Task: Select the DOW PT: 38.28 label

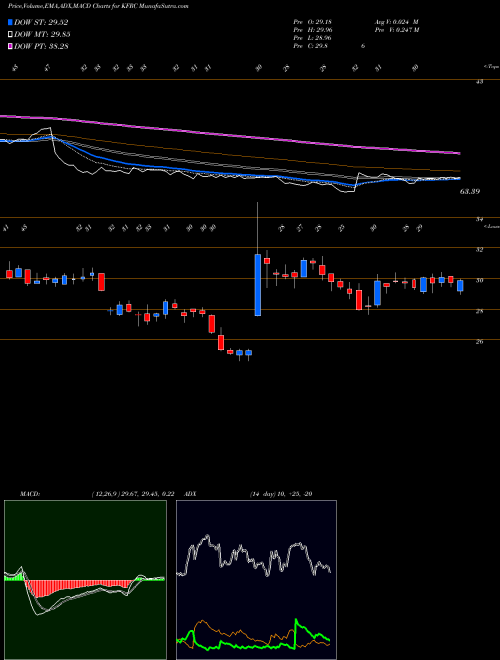Action: click(x=41, y=46)
